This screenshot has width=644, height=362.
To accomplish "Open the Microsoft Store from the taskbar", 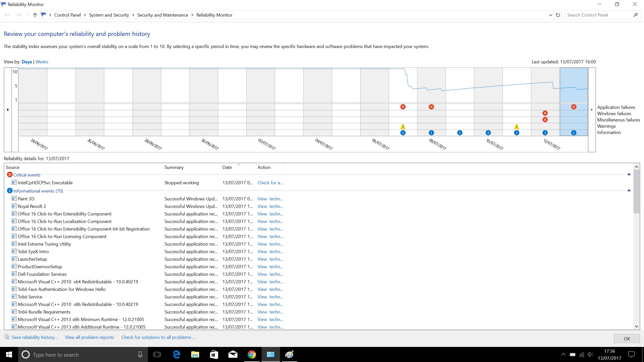I will tap(214, 354).
